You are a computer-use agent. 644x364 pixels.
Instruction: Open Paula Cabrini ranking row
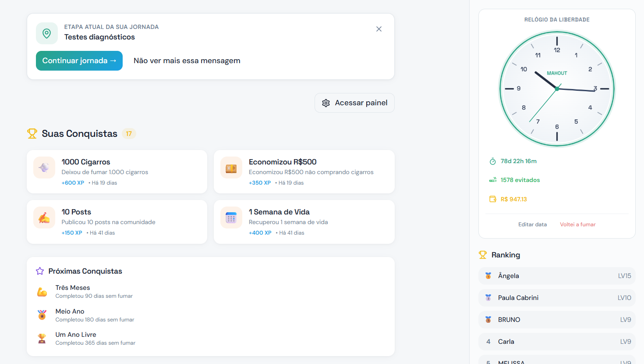click(x=557, y=298)
